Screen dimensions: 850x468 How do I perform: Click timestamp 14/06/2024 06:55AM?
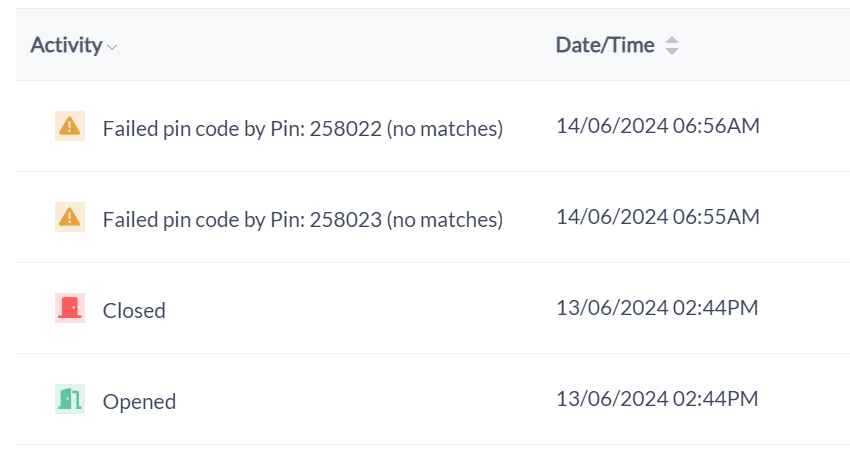click(x=658, y=217)
